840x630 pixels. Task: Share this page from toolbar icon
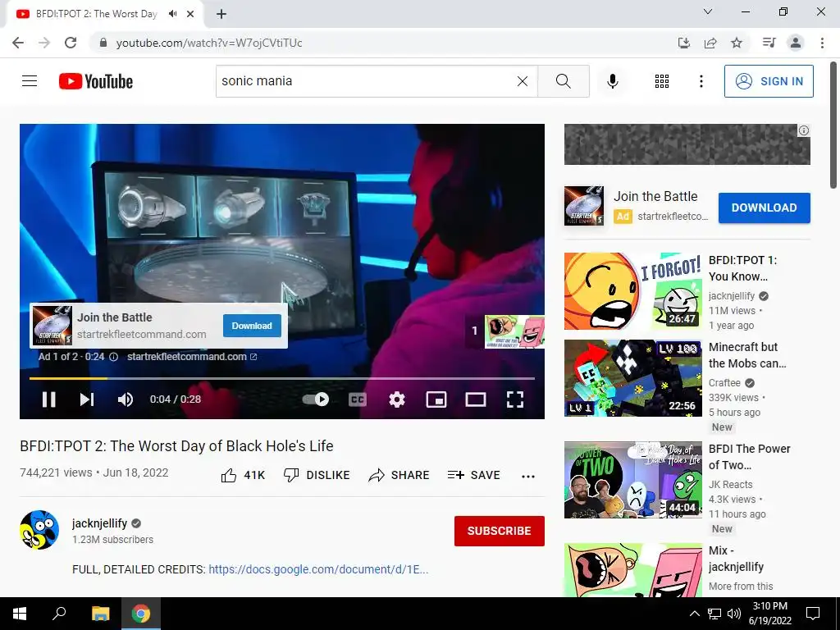710,43
